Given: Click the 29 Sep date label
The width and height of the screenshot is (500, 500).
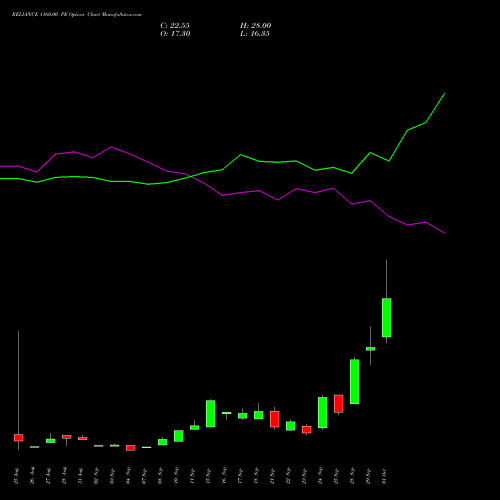Looking at the screenshot, I should tap(368, 476).
